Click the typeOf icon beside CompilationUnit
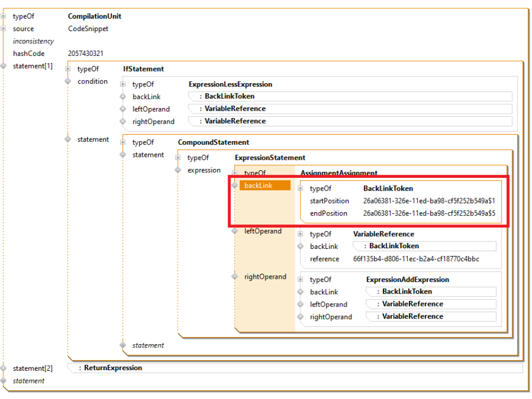This screenshot has height=399, width=532. point(3,17)
